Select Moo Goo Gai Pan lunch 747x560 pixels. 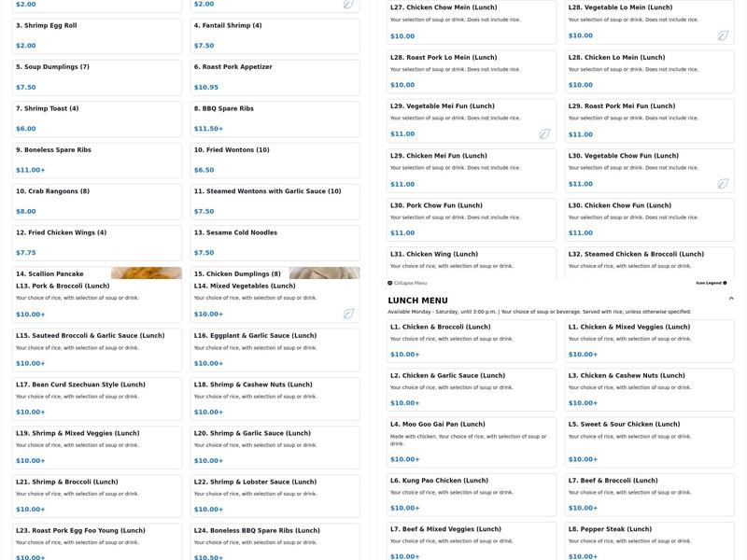coord(472,442)
